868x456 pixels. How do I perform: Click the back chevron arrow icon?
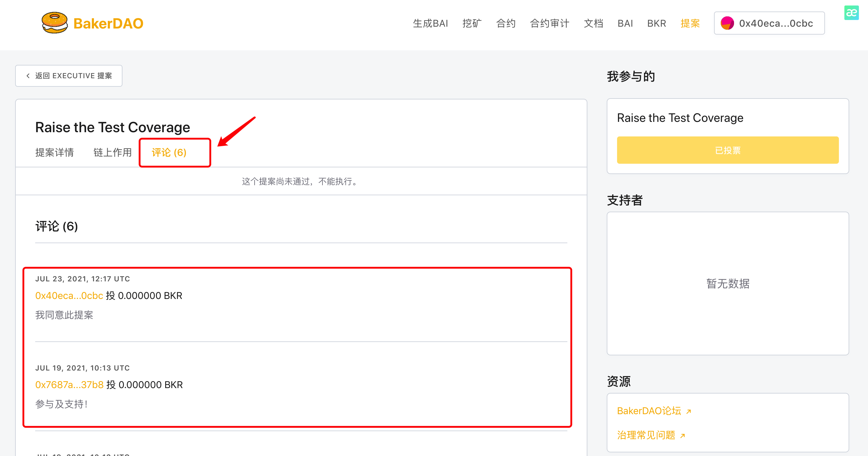tap(28, 76)
